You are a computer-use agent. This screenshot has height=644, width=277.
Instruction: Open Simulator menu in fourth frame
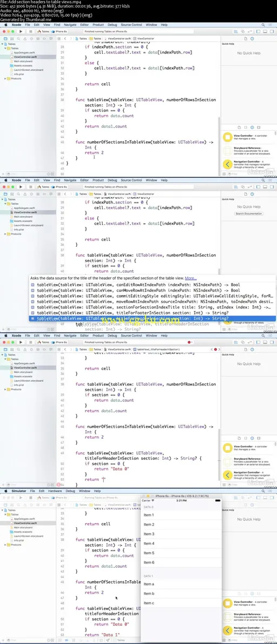pyautogui.click(x=18, y=491)
